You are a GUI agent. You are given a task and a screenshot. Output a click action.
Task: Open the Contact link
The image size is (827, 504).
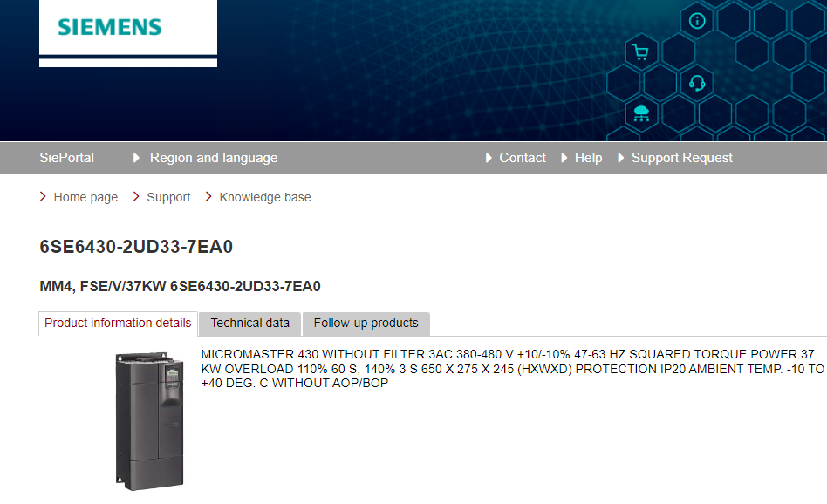point(522,158)
